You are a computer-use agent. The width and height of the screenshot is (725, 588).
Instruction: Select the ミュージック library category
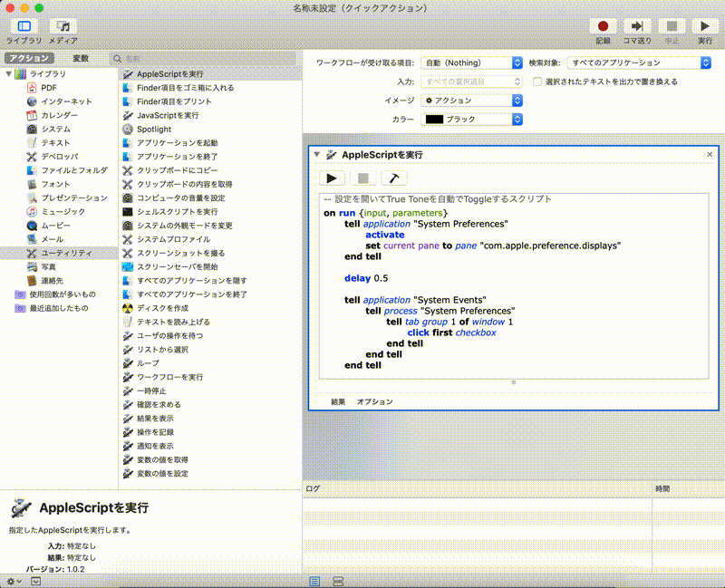63,212
